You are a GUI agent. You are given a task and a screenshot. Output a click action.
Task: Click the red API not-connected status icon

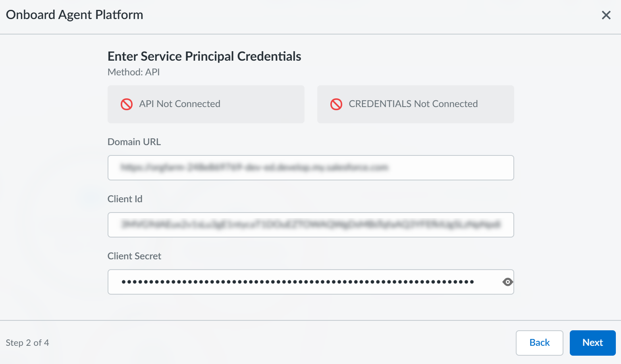point(127,104)
